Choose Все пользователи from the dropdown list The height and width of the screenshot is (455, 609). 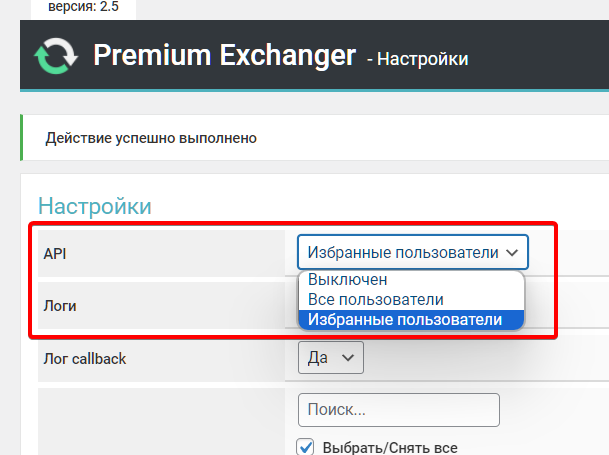[x=376, y=299]
